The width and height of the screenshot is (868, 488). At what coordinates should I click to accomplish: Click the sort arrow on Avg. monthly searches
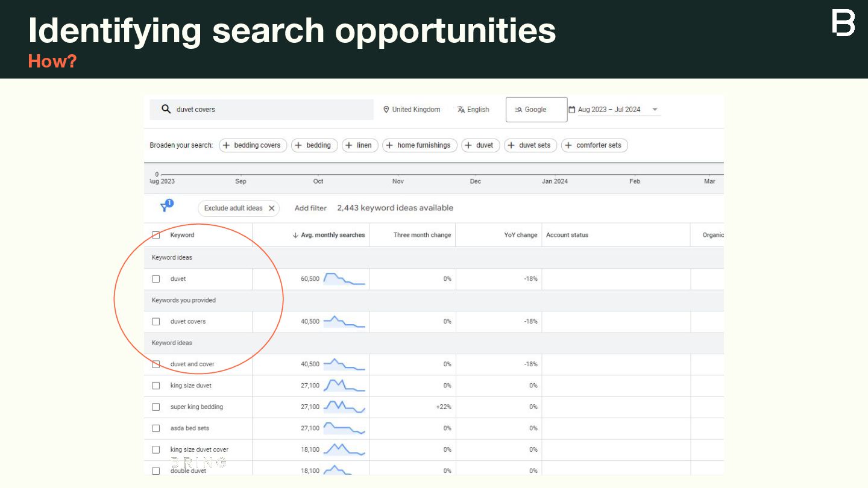pyautogui.click(x=295, y=235)
